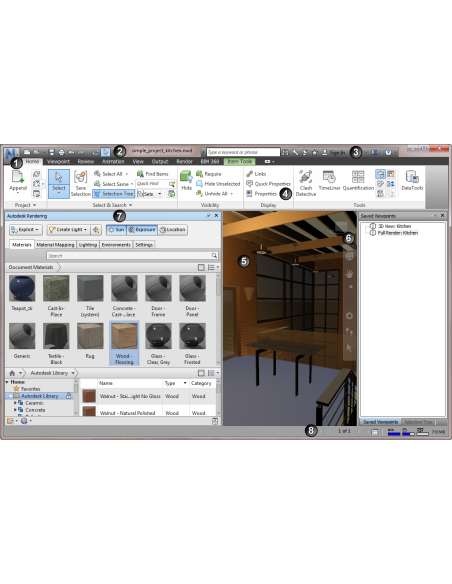
Task: Open Find Items
Action: point(153,174)
